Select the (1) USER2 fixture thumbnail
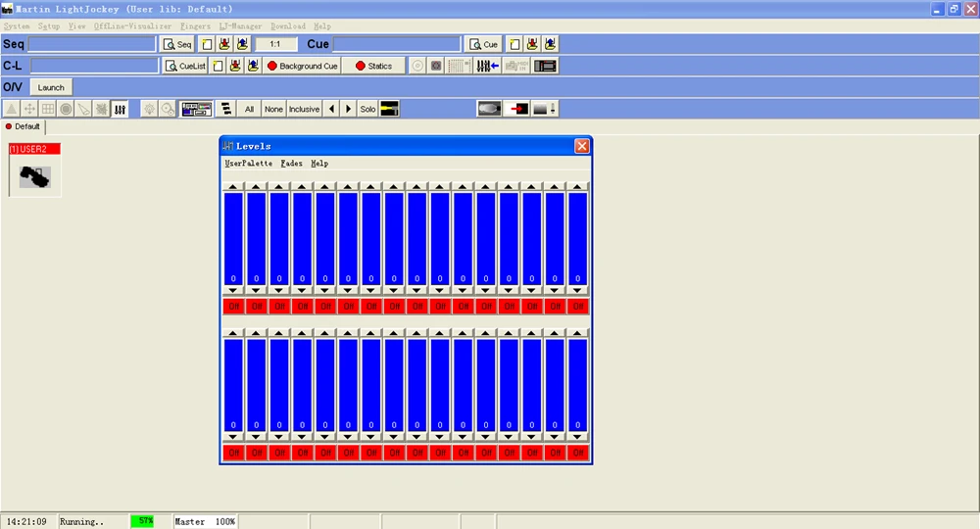Viewport: 980px width, 529px height. click(35, 169)
